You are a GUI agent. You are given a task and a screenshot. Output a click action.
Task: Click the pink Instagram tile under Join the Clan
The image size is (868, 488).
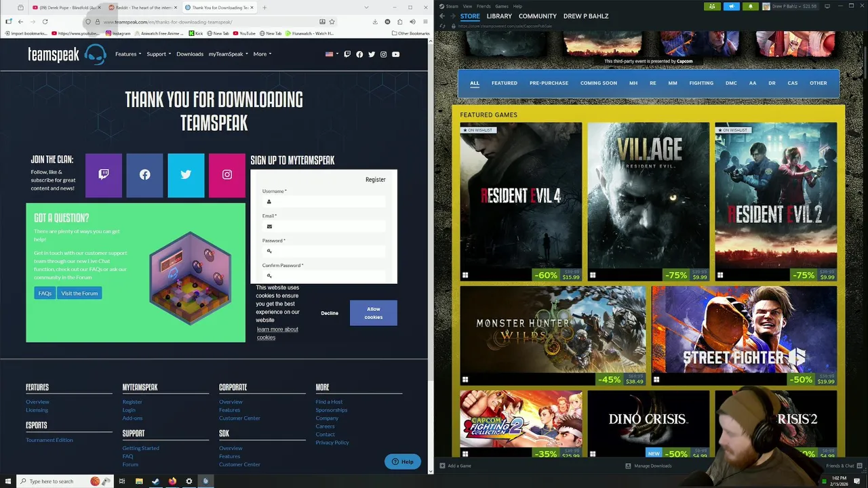[227, 175]
